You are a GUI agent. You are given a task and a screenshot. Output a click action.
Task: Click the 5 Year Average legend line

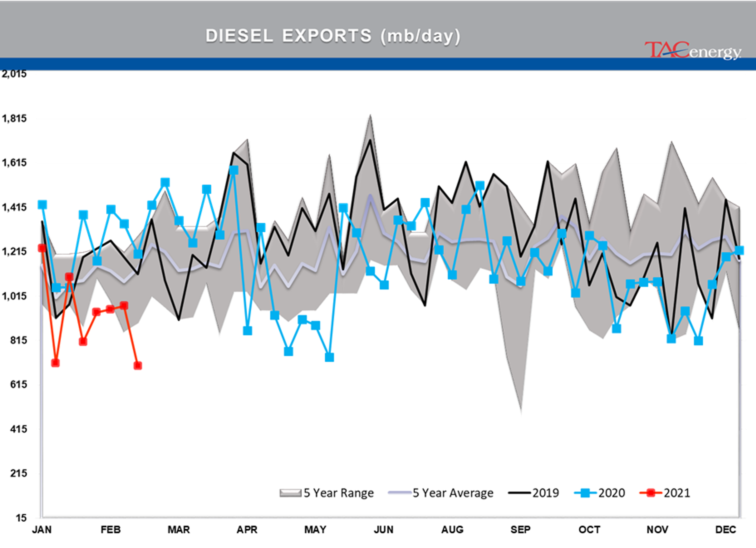pyautogui.click(x=399, y=493)
